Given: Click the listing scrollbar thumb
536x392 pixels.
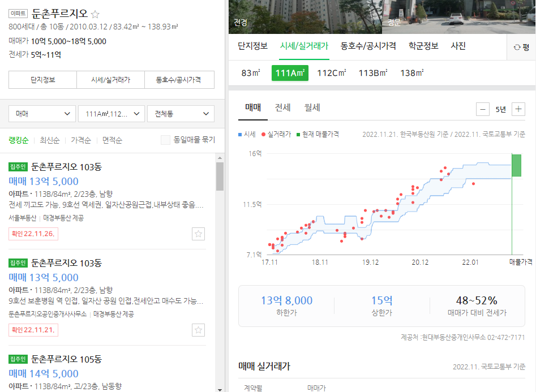Looking at the screenshot, I should (220, 176).
